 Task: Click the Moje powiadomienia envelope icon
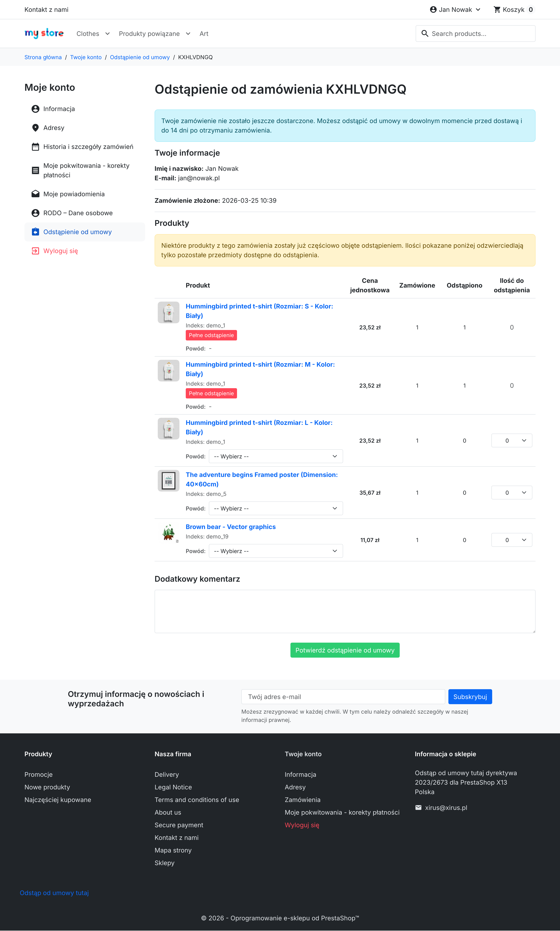[35, 194]
